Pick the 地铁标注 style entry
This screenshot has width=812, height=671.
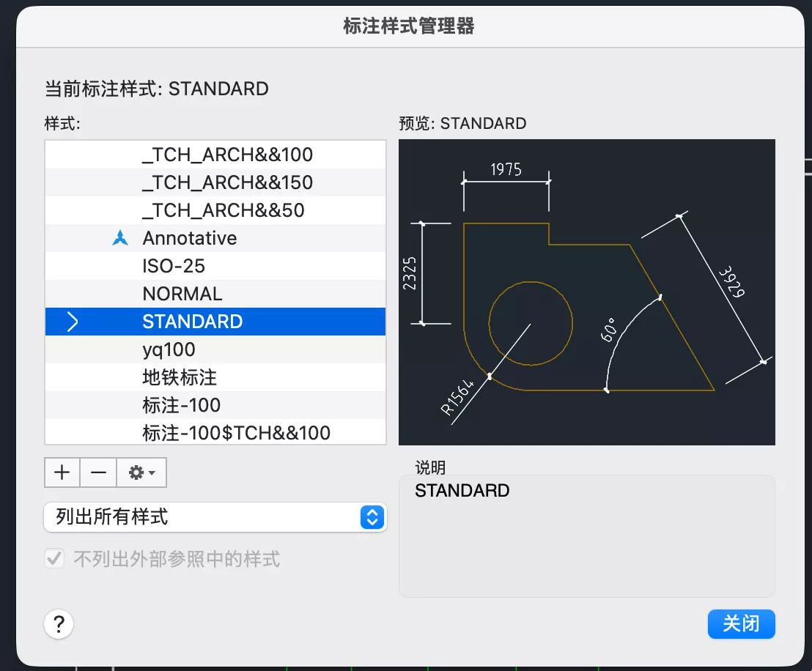tap(180, 377)
